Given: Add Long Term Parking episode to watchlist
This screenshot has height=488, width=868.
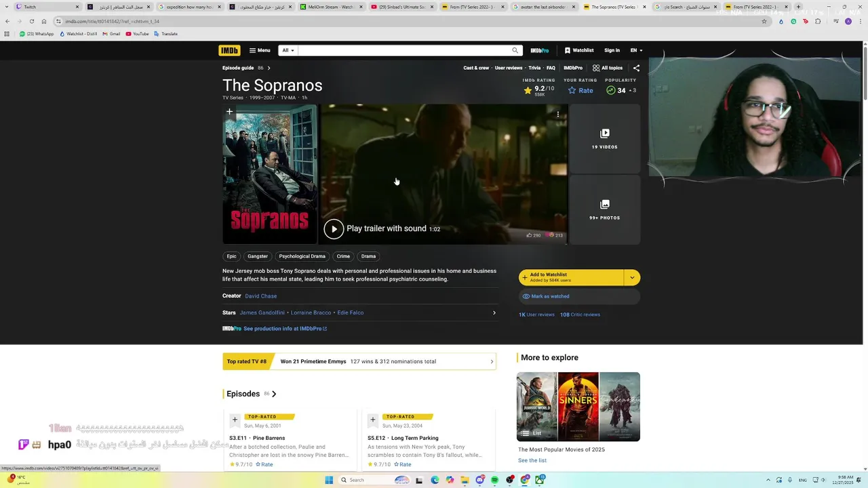Looking at the screenshot, I should 372,420.
